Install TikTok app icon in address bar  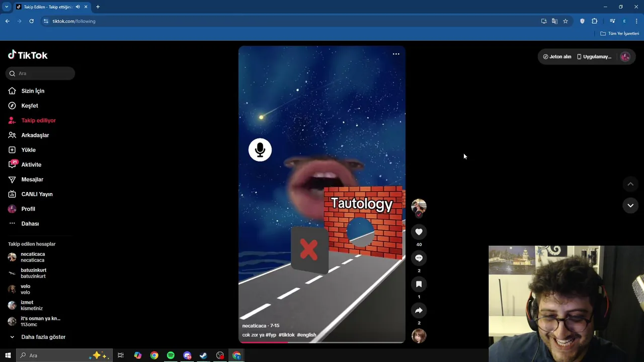[544, 21]
